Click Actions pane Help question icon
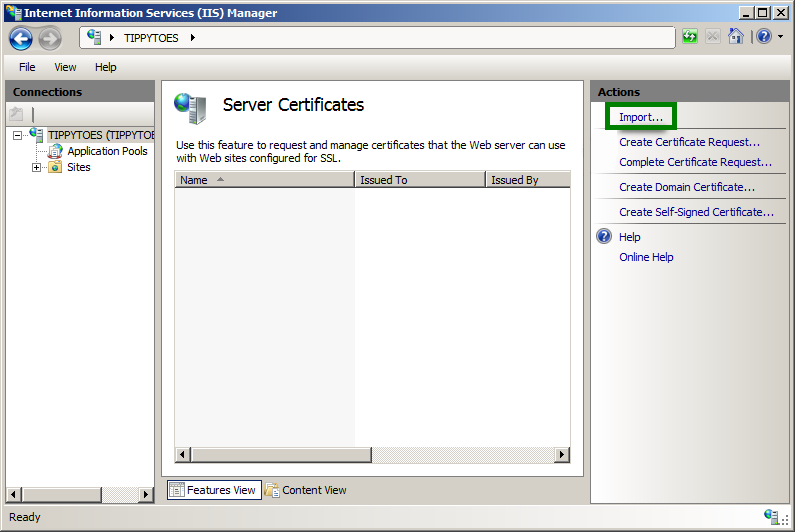795x532 pixels. click(604, 236)
